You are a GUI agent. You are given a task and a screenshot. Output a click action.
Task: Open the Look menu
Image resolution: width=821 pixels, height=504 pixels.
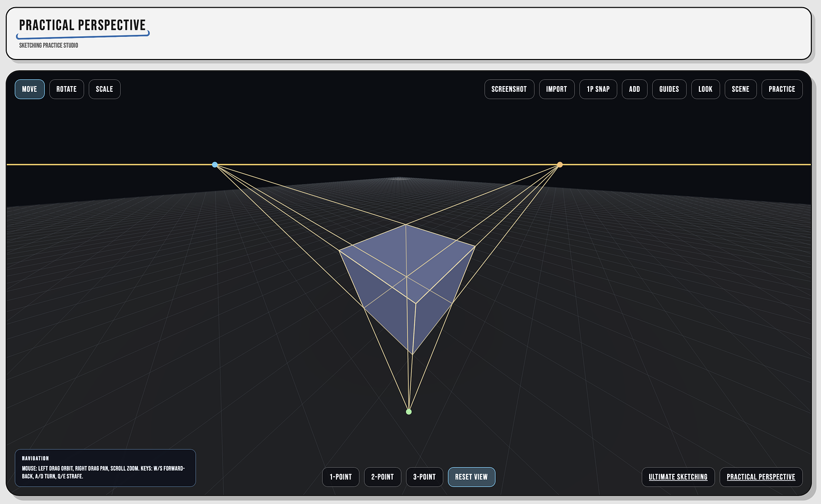(706, 89)
